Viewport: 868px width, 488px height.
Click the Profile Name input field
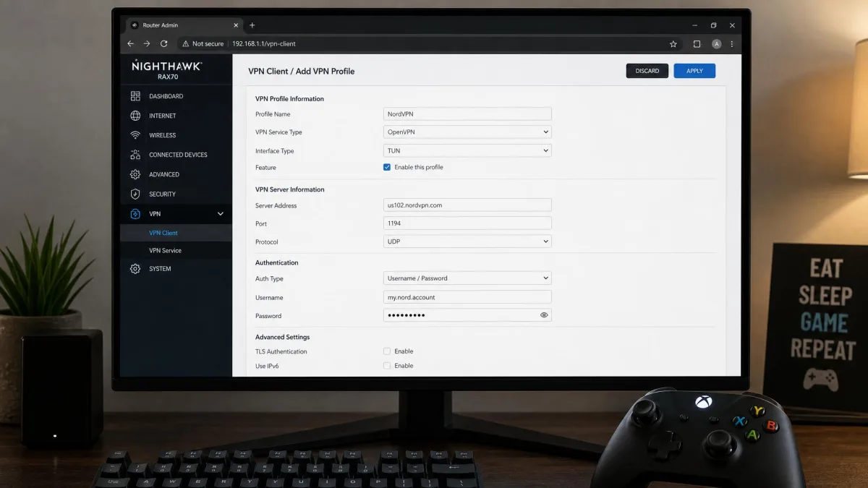coord(467,114)
